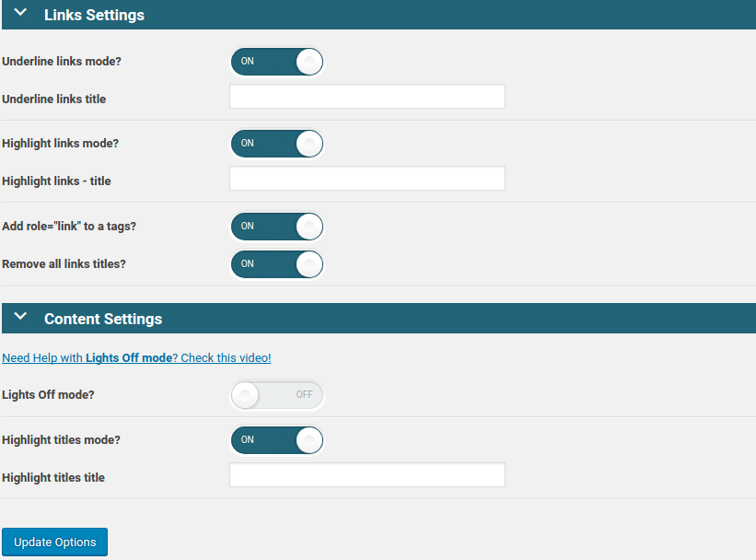Click the Highlight links - title input box
The height and width of the screenshot is (560, 756).
[x=366, y=179]
